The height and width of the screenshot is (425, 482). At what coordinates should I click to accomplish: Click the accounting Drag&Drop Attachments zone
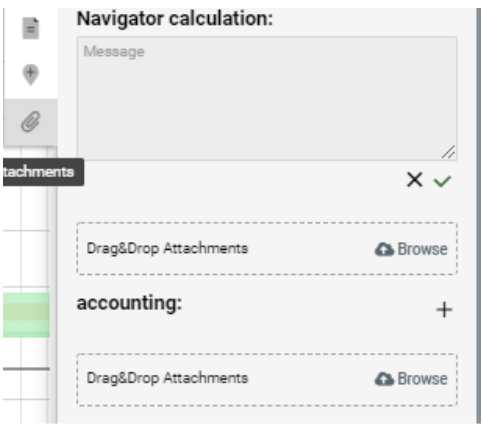point(267,380)
